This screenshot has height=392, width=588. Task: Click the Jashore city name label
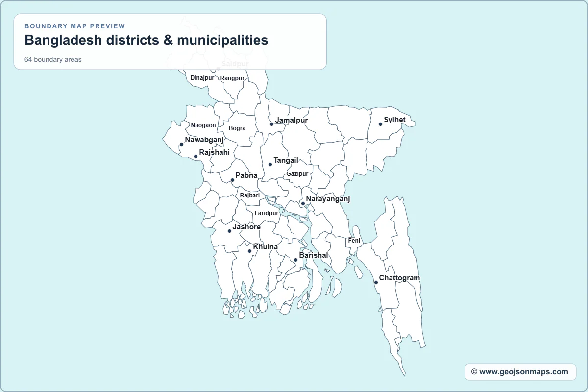(x=246, y=227)
